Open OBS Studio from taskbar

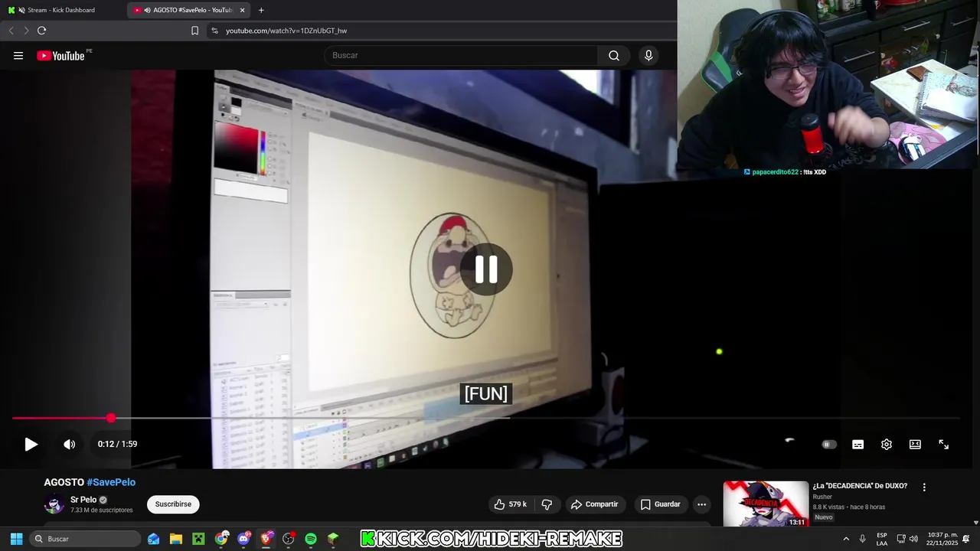tap(289, 539)
